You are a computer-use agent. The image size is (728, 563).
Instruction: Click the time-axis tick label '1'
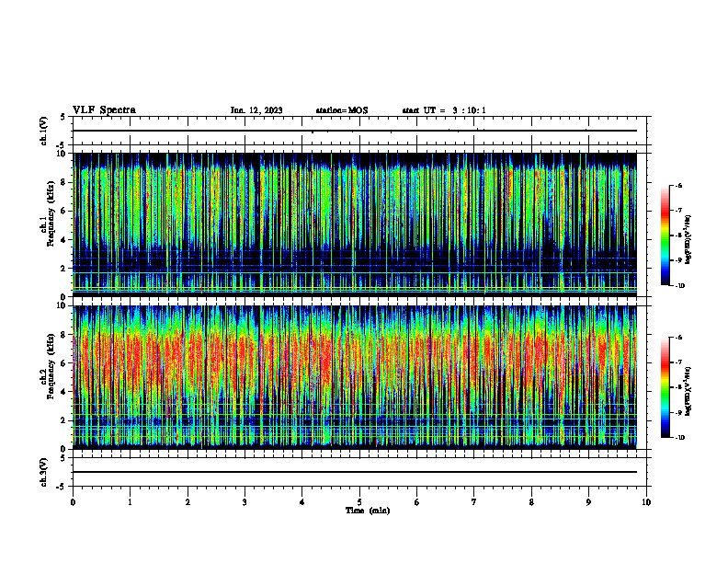pyautogui.click(x=130, y=502)
